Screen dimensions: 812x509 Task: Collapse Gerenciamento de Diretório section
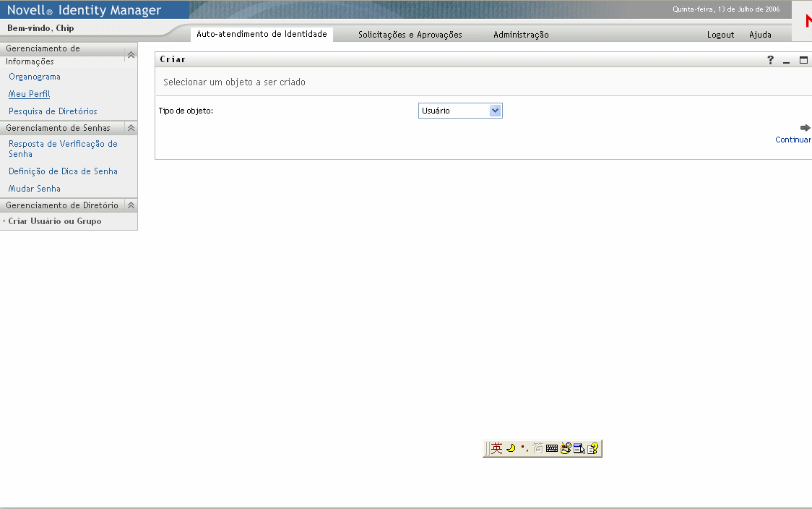click(131, 205)
